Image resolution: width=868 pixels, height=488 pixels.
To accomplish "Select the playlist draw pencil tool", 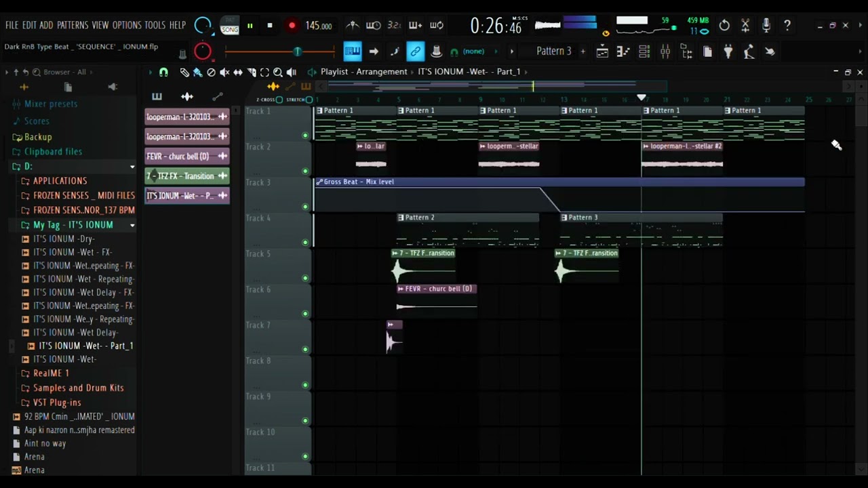I will (184, 72).
